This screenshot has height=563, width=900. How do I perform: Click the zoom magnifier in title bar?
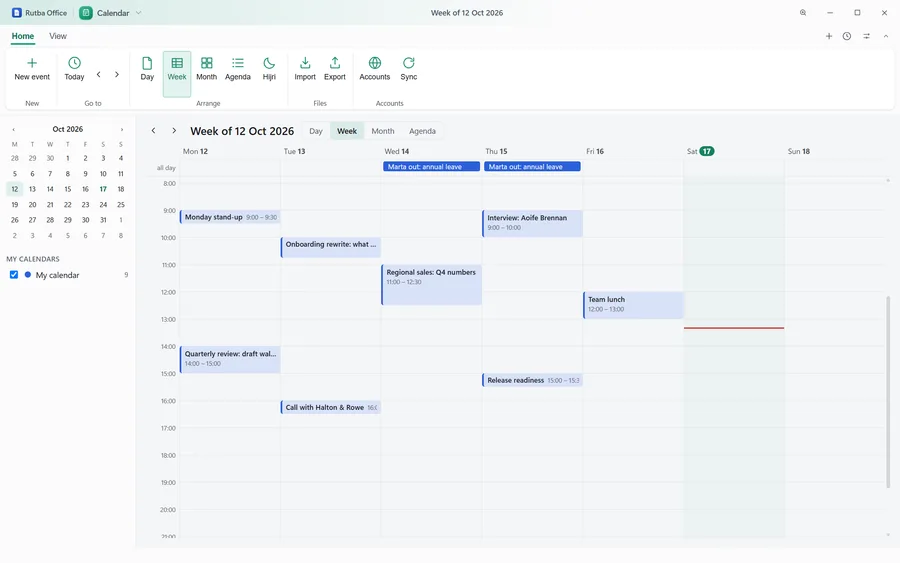[x=803, y=13]
